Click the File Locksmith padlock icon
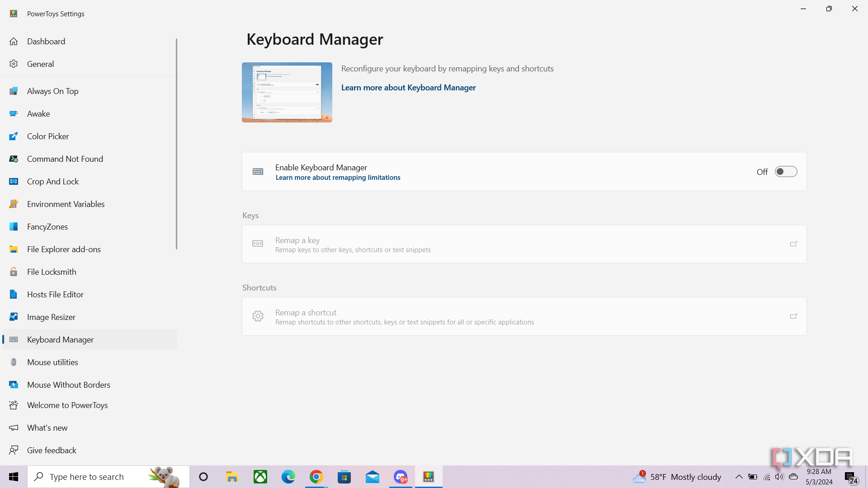 point(14,272)
